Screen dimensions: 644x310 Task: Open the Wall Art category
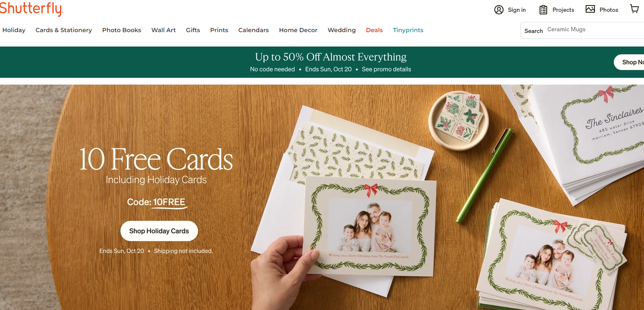pyautogui.click(x=164, y=30)
